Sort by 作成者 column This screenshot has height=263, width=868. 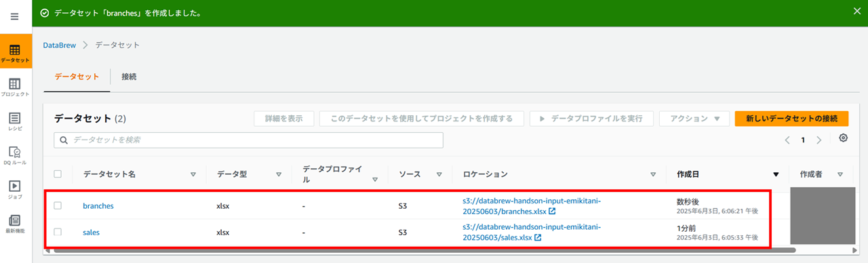841,174
